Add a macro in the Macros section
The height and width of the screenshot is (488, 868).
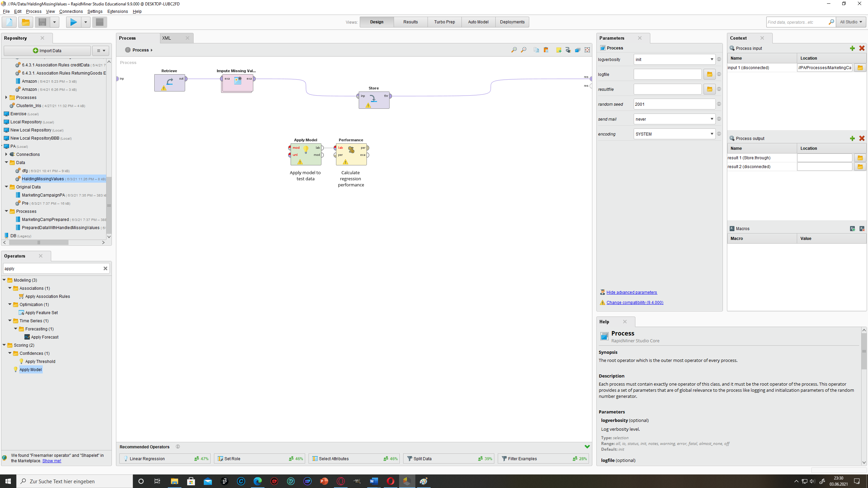(x=852, y=229)
